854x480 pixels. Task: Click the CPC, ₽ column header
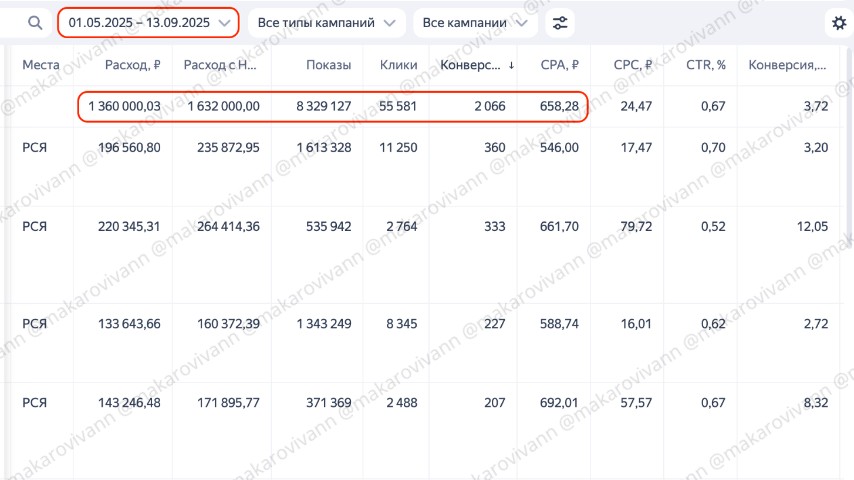(633, 65)
